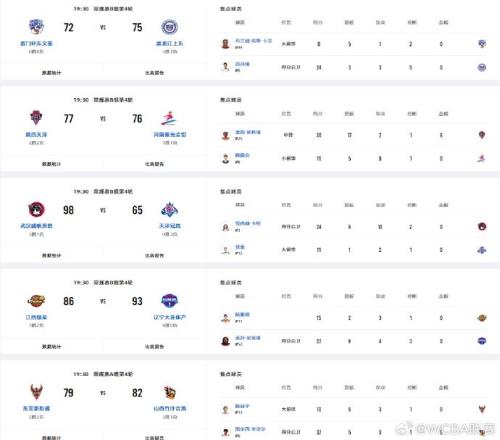Click the team badge on the first player row
Viewport: 500px width, 440px height.
click(x=482, y=44)
